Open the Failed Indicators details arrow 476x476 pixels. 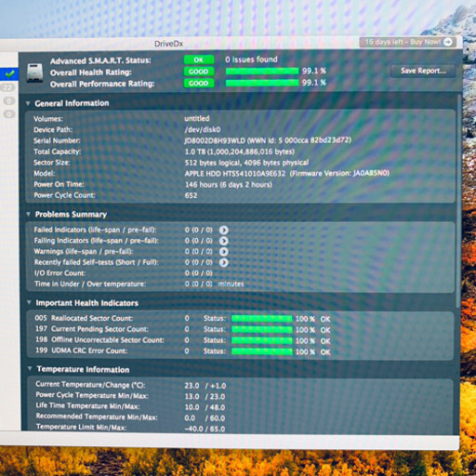pos(224,231)
